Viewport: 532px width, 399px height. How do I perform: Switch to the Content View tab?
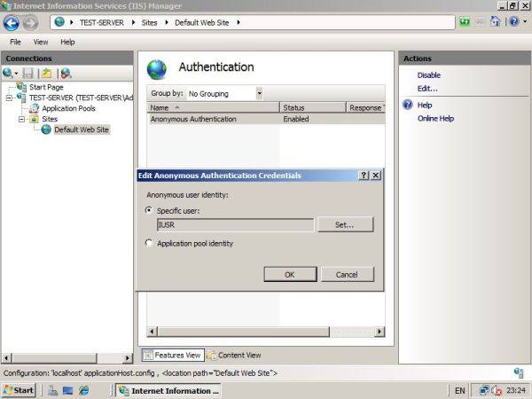(x=234, y=355)
